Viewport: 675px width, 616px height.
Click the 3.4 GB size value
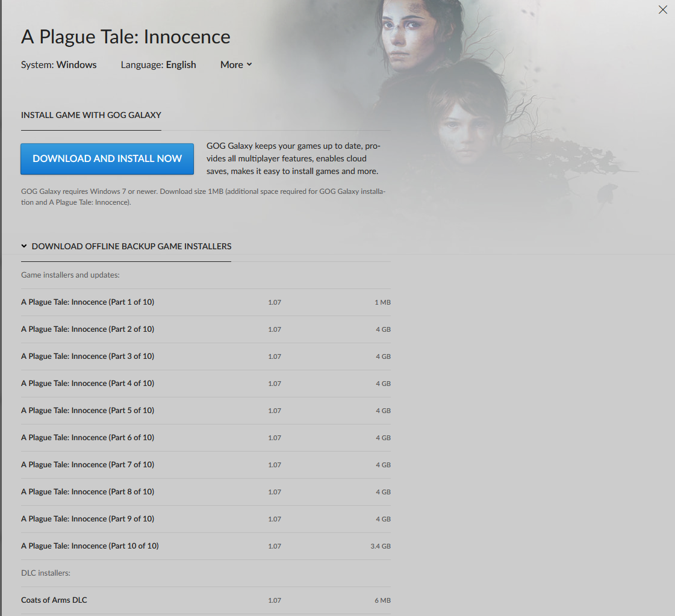click(x=381, y=546)
